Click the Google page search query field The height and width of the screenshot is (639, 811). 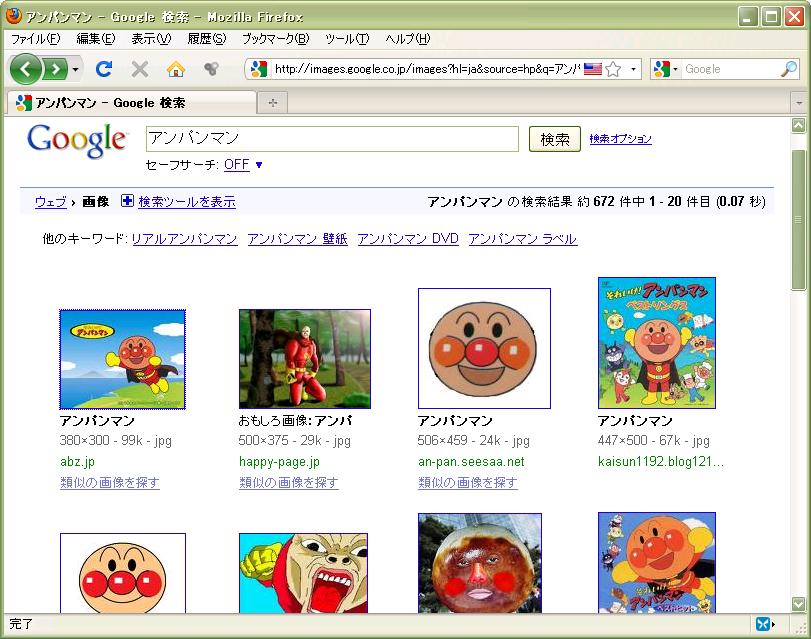coord(332,139)
